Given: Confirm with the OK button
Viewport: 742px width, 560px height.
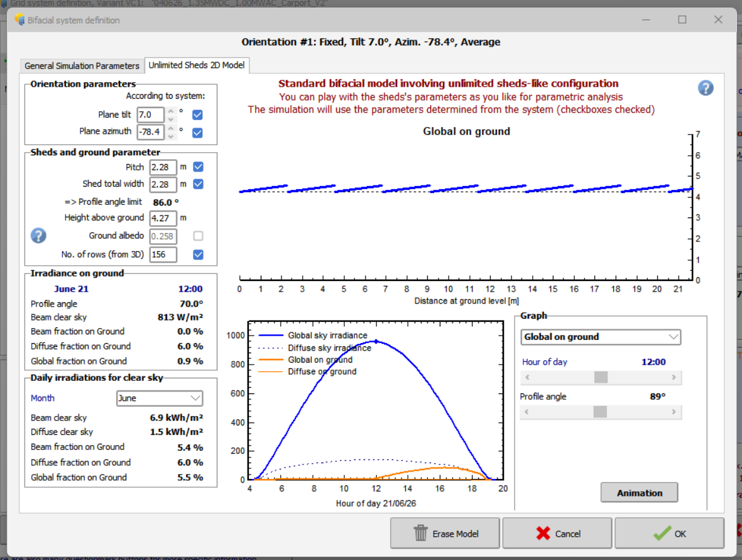Looking at the screenshot, I should click(x=669, y=534).
